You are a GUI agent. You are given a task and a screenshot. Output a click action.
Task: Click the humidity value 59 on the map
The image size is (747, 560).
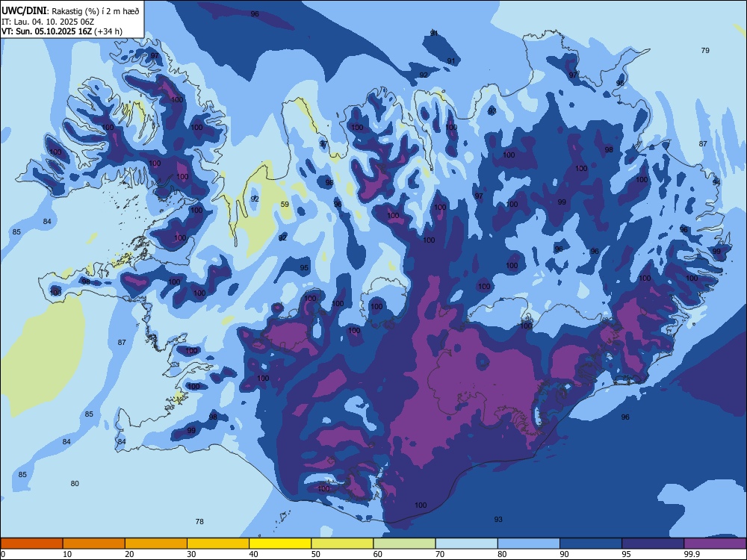(285, 205)
